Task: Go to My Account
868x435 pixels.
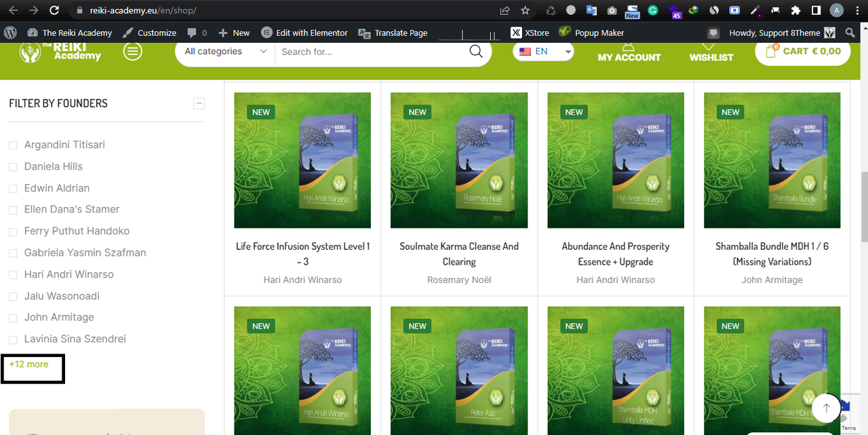Action: click(x=629, y=52)
